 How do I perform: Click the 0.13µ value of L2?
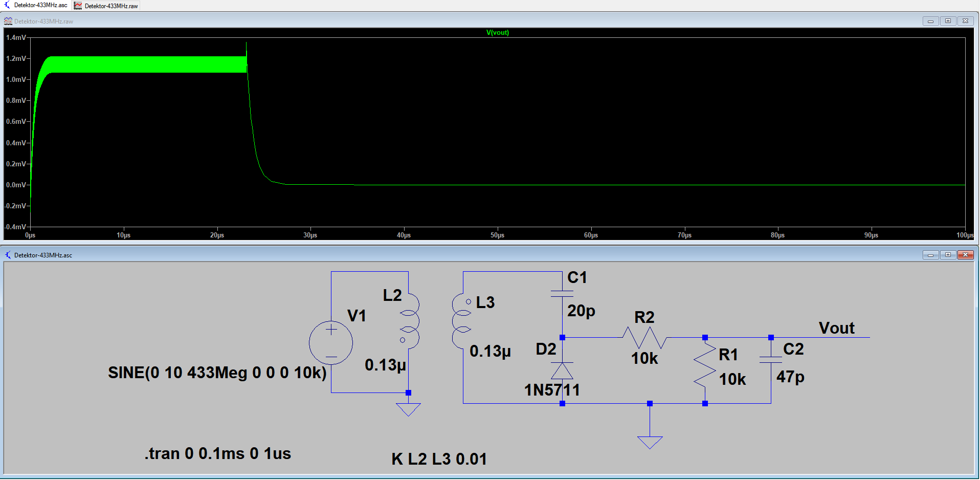(x=386, y=365)
